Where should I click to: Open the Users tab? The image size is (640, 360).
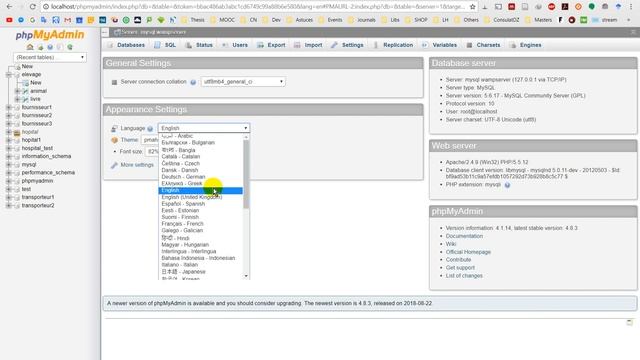(235, 45)
